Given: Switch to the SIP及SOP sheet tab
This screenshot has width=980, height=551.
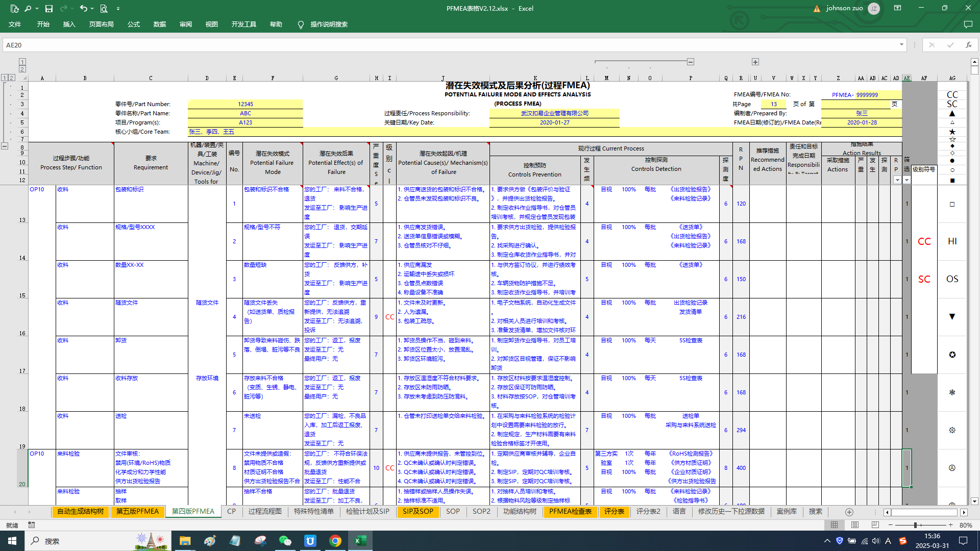Looking at the screenshot, I should pos(418,512).
